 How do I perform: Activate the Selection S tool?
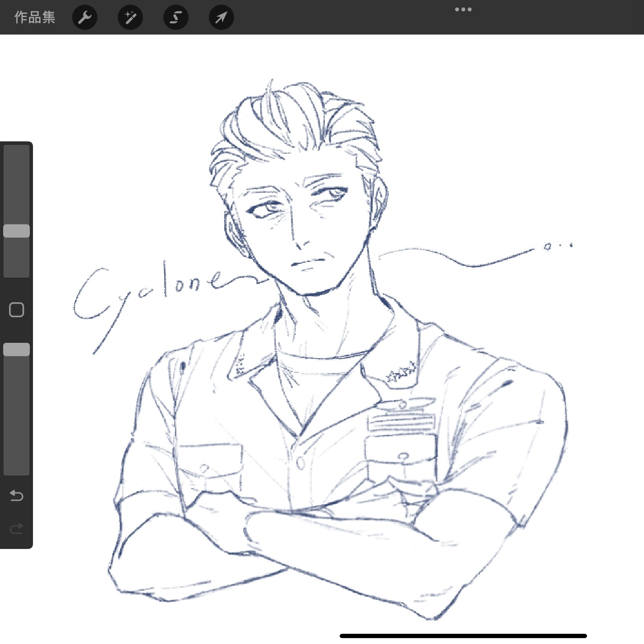tap(176, 17)
